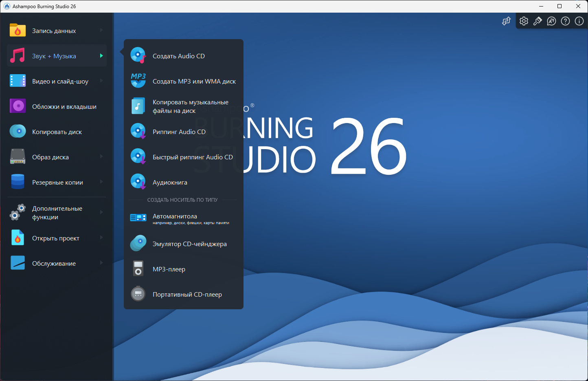Viewport: 588px width, 381px height.
Task: Expand the Образ диска submenu arrow
Action: tap(101, 156)
